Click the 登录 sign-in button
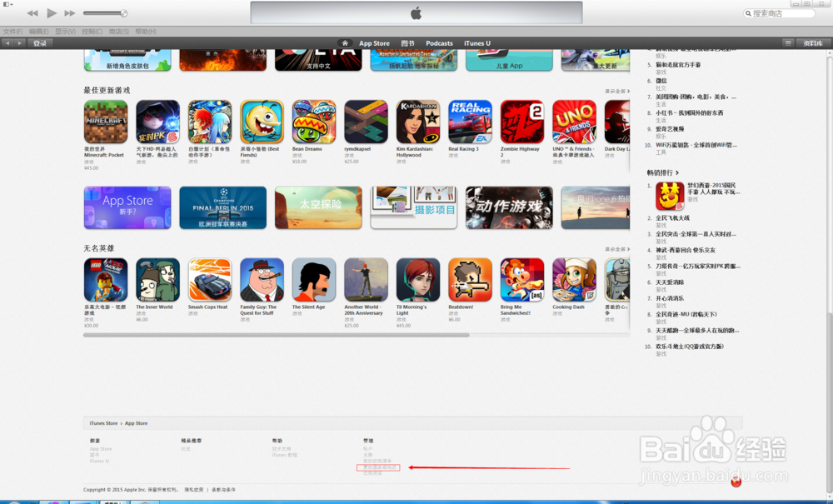Viewport: 833px width, 504px height. click(40, 43)
